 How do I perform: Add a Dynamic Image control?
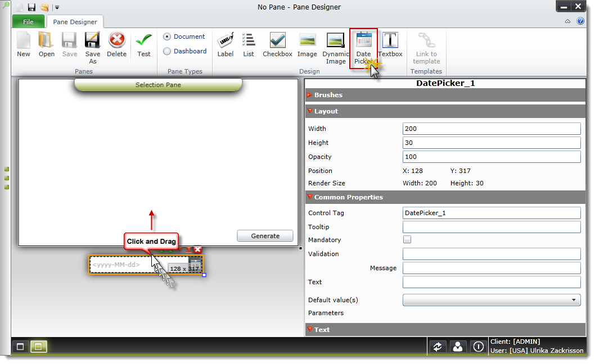(x=335, y=45)
